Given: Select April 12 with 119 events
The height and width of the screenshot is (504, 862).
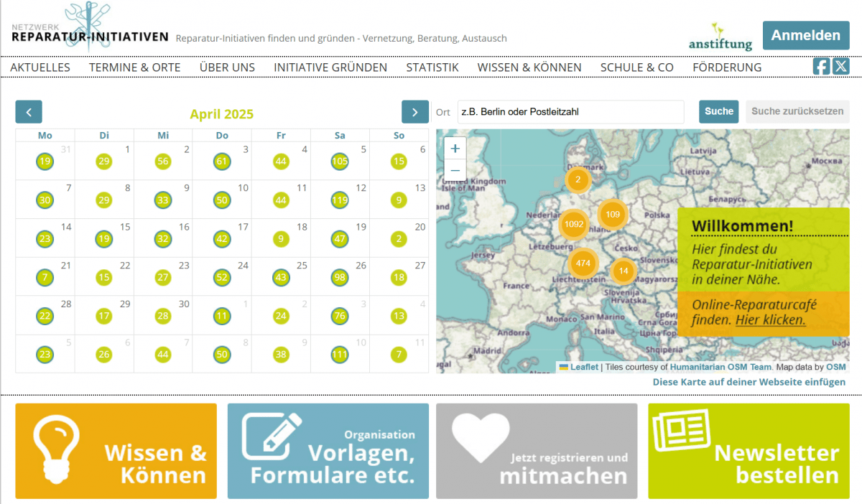Looking at the screenshot, I should pyautogui.click(x=340, y=200).
